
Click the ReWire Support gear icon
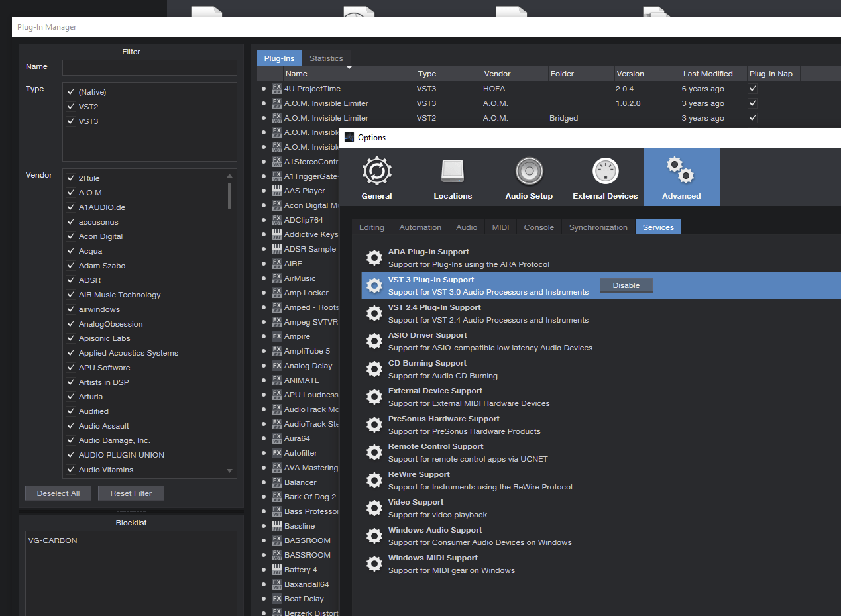tap(374, 480)
